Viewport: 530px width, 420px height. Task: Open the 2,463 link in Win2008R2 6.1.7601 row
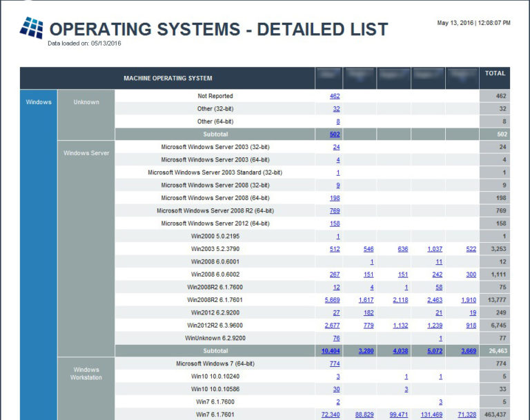pyautogui.click(x=435, y=300)
